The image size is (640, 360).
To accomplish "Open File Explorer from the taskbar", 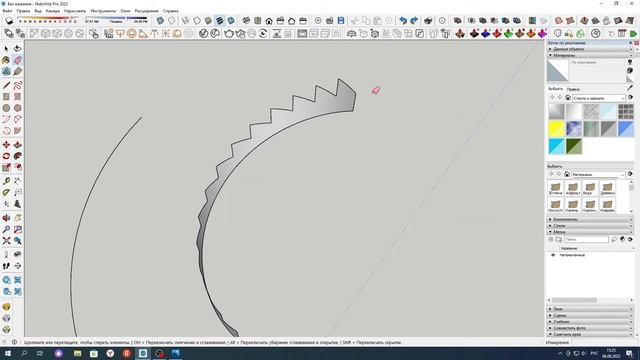I will coord(78,353).
